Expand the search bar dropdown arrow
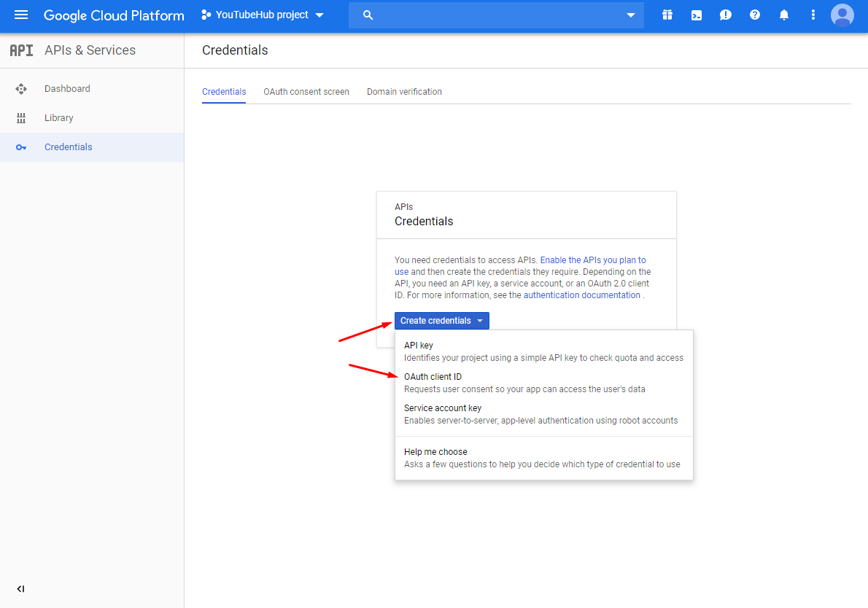 tap(631, 15)
